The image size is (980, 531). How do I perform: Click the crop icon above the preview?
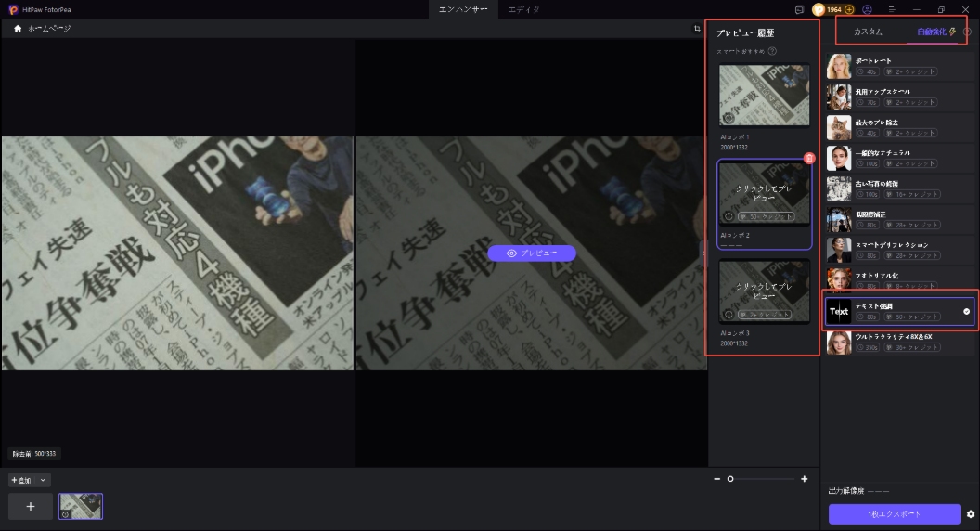pos(697,29)
